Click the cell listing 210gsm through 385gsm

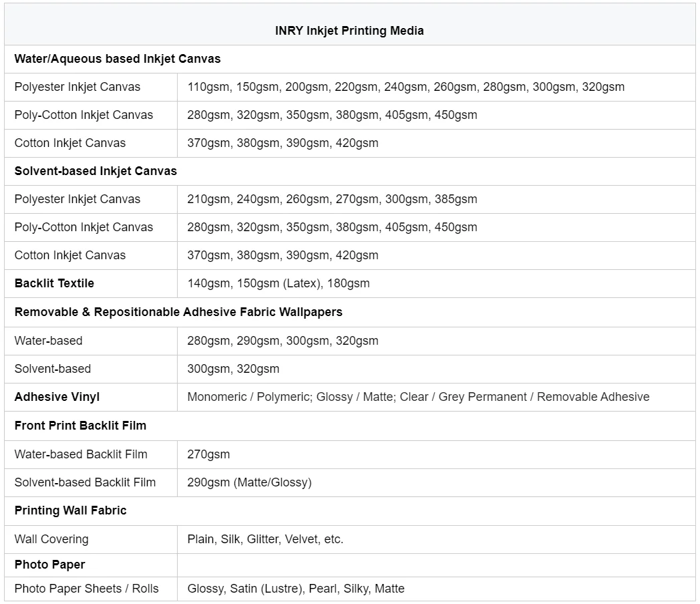[332, 199]
